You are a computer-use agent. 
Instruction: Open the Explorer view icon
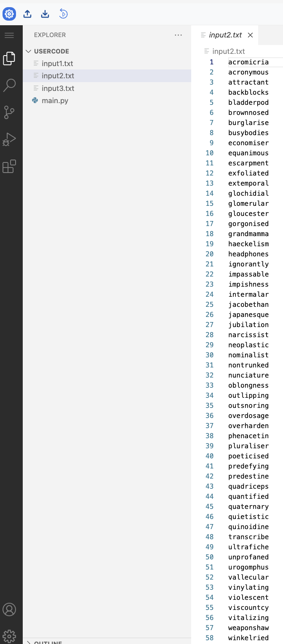pos(9,59)
